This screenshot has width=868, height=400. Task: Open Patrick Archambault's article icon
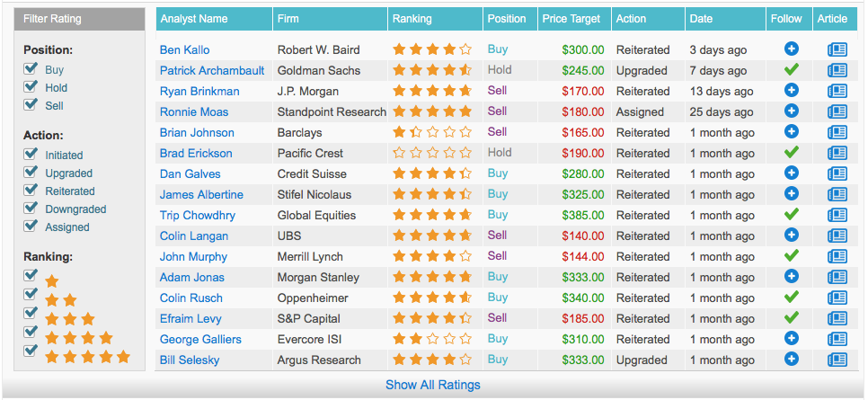click(837, 70)
